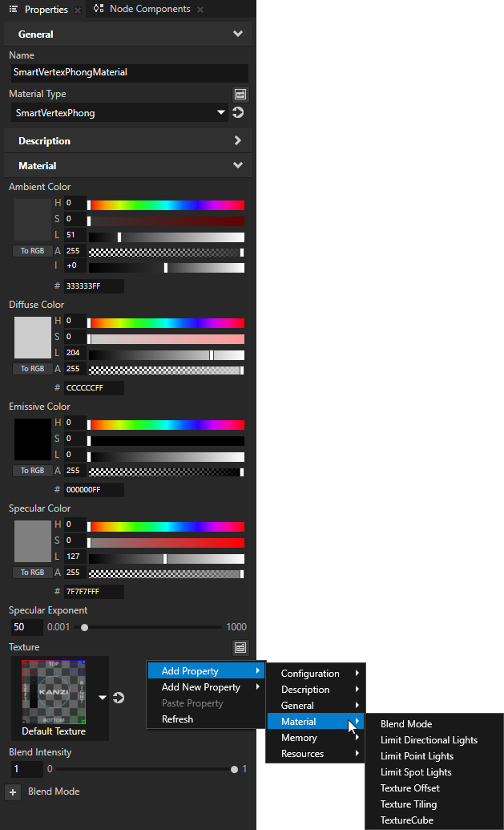Open the texture selection dropdown arrow
The height and width of the screenshot is (830, 504).
pyautogui.click(x=103, y=698)
